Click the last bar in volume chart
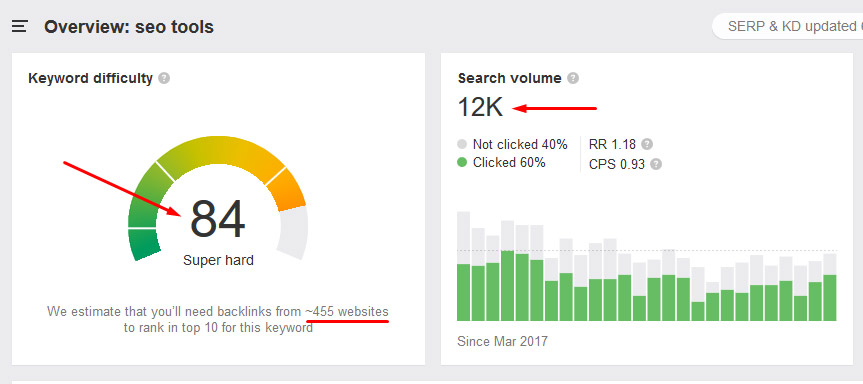 click(x=830, y=287)
